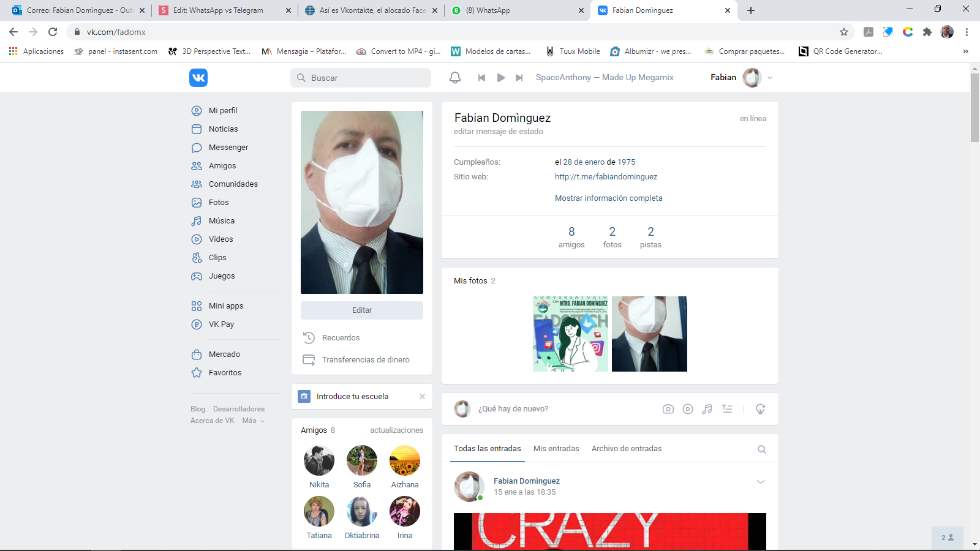Screen dimensions: 980x551
Task: Attach a video to the new post
Action: (688, 409)
